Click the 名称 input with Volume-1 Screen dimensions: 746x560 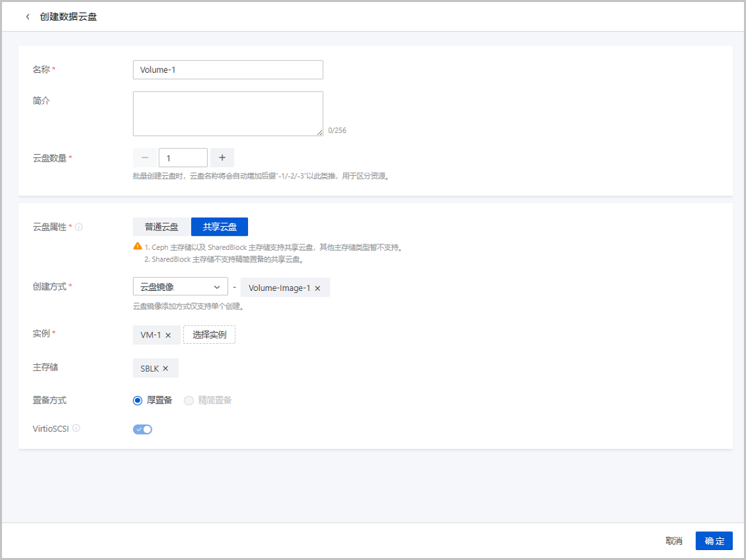tap(228, 70)
